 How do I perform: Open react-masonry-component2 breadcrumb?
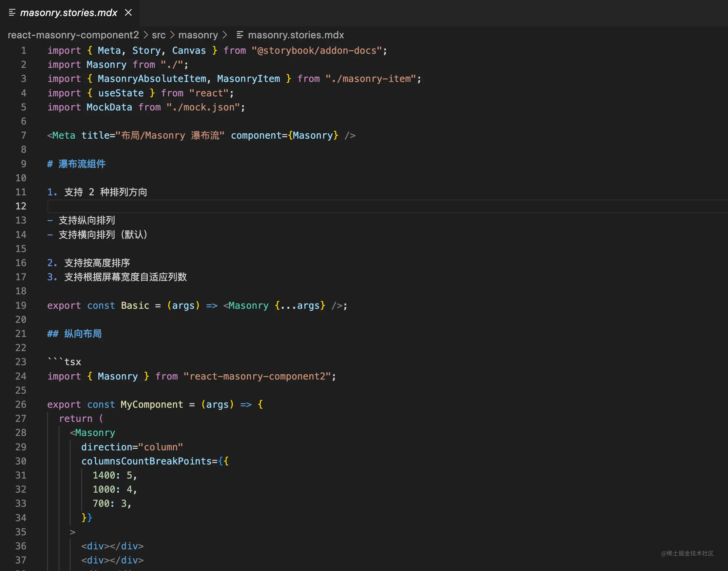73,35
